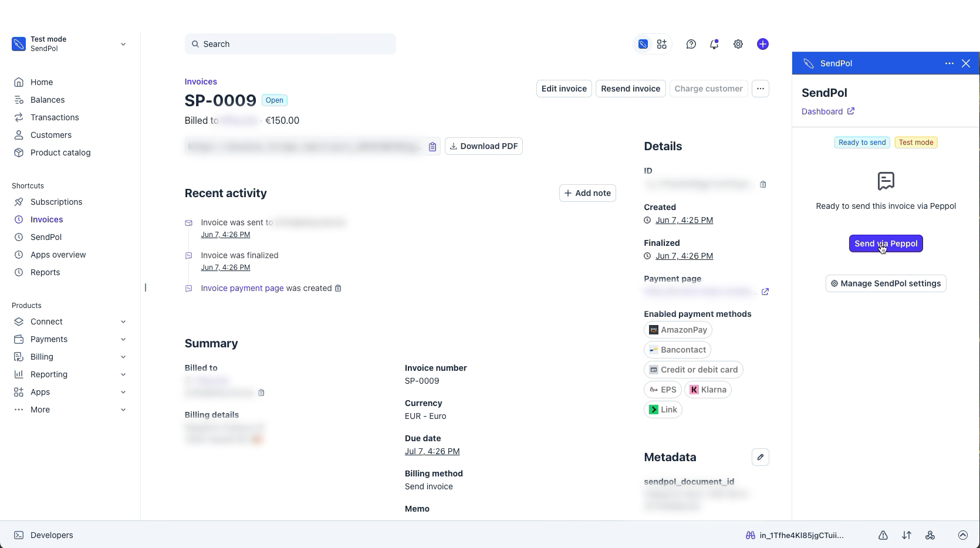980x548 pixels.
Task: Click the Link payment method chip
Action: point(663,410)
